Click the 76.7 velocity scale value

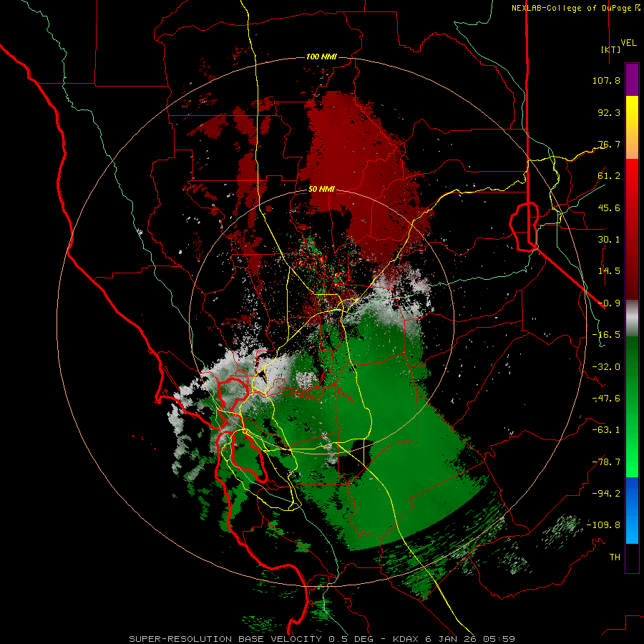pos(609,144)
